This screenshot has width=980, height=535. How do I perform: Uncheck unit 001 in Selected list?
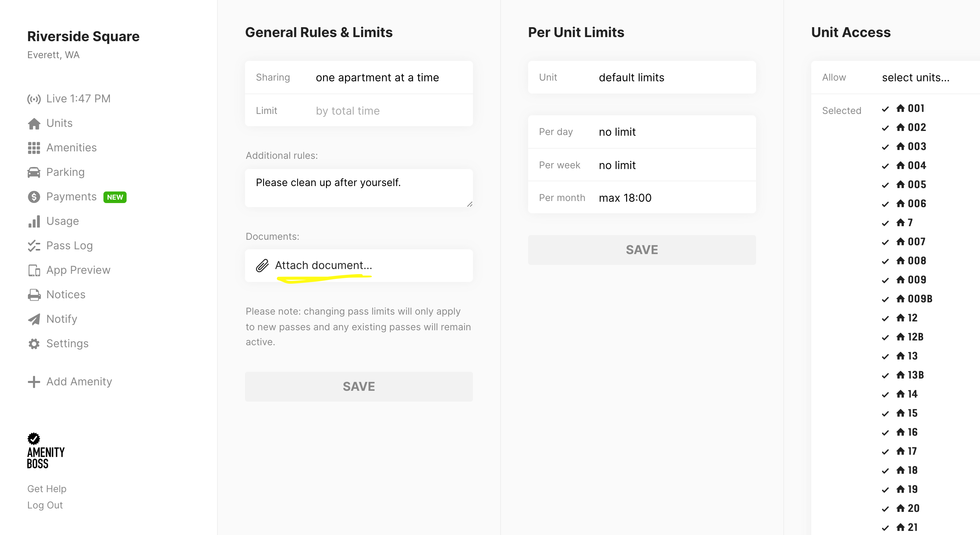click(x=885, y=109)
